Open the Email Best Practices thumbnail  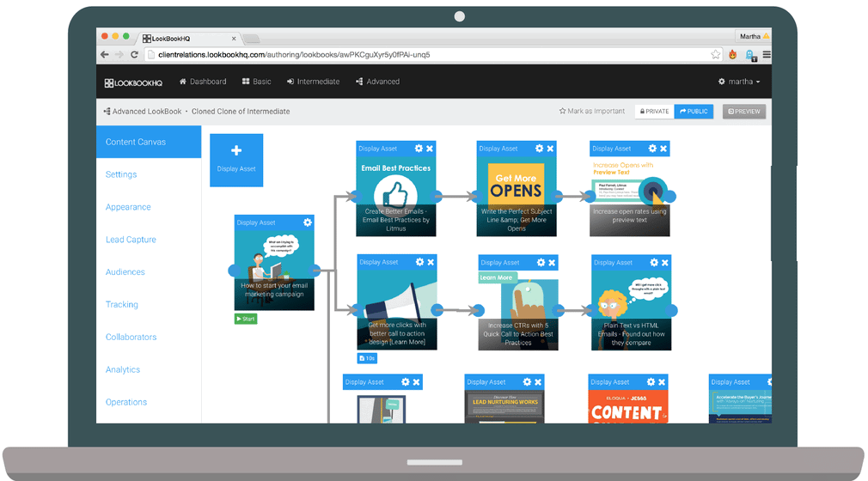coord(396,197)
